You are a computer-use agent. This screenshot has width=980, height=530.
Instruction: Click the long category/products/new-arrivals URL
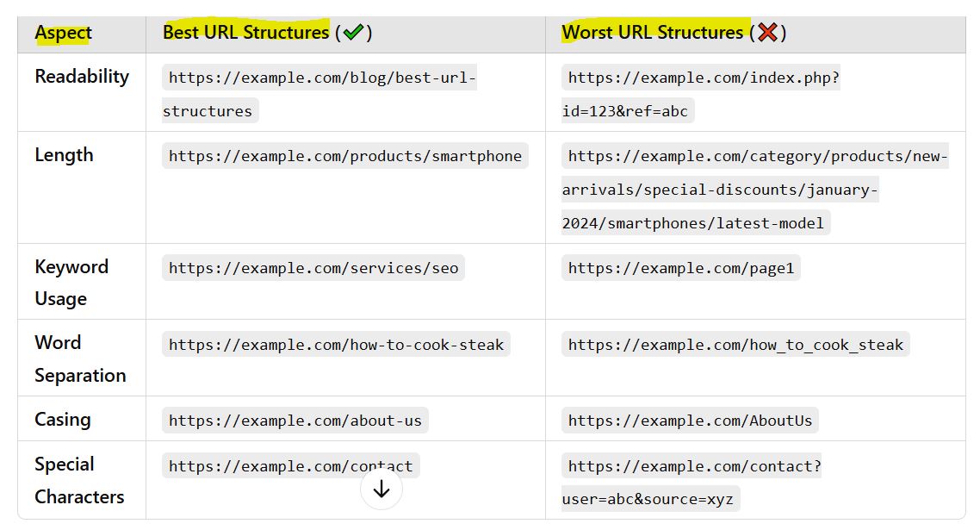pyautogui.click(x=754, y=190)
